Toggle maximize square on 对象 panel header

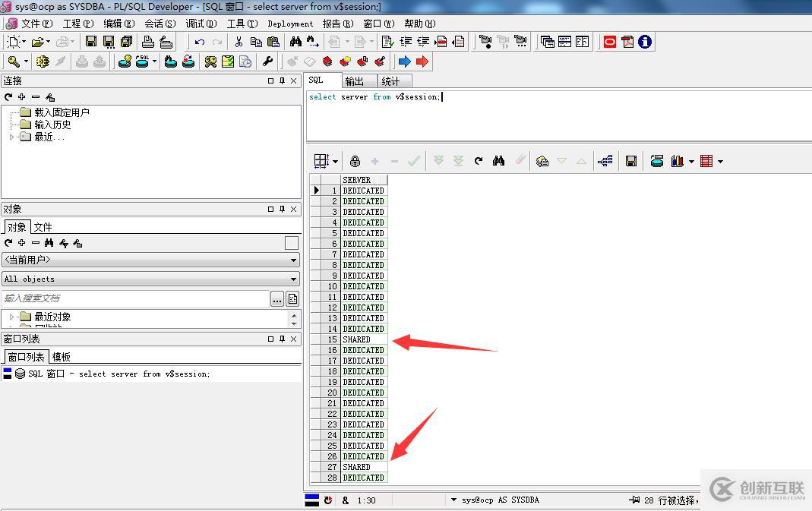pos(270,209)
